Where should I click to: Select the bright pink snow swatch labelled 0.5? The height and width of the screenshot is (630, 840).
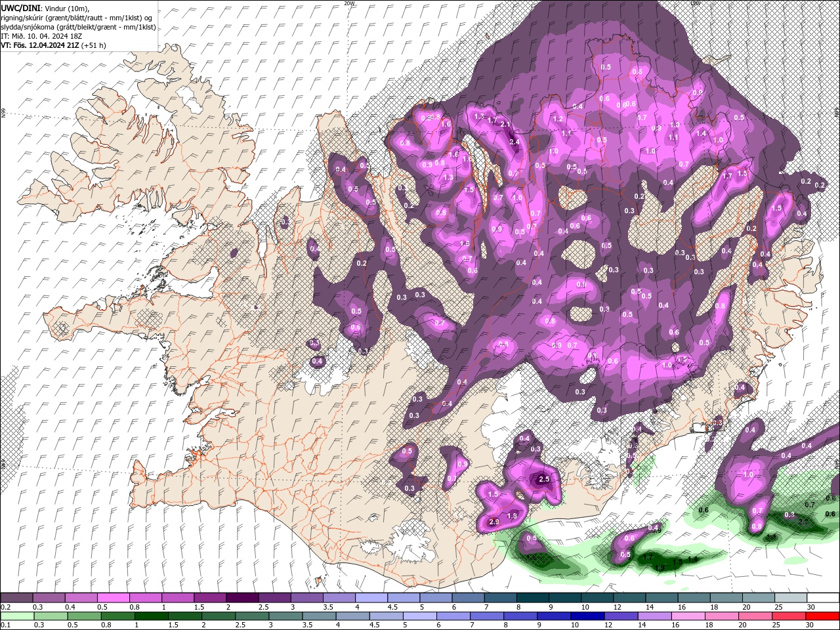pyautogui.click(x=113, y=598)
